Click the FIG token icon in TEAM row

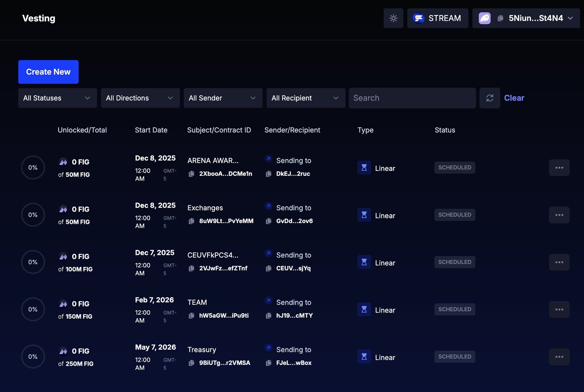(x=63, y=304)
